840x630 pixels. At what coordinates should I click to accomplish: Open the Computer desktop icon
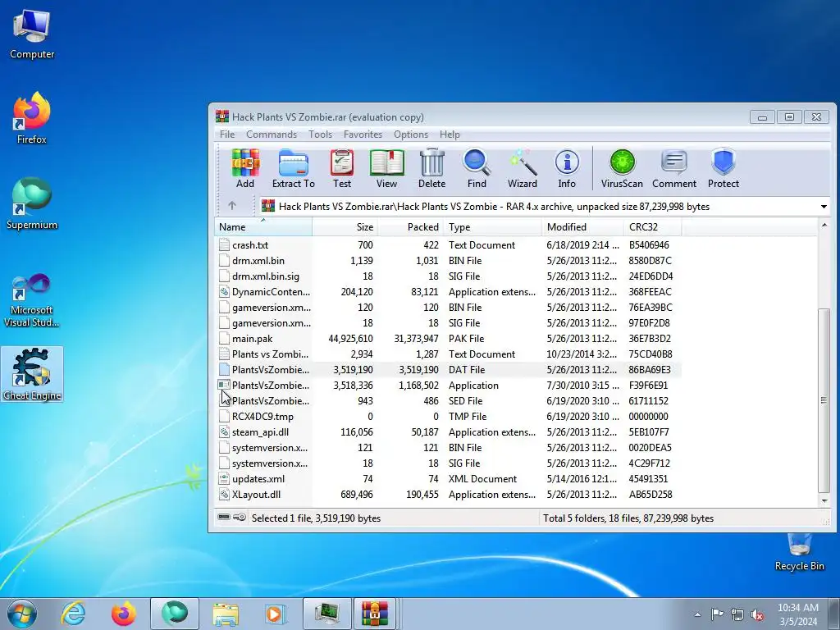coord(32,34)
